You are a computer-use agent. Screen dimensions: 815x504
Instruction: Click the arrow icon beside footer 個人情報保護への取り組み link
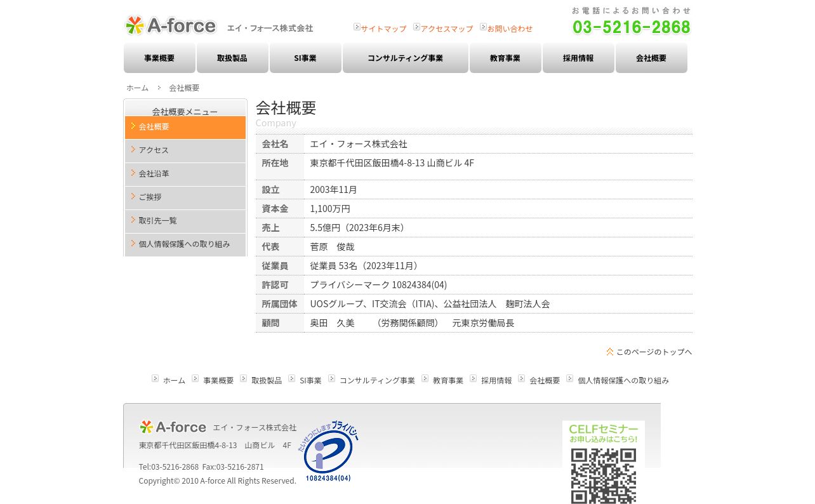pos(570,378)
